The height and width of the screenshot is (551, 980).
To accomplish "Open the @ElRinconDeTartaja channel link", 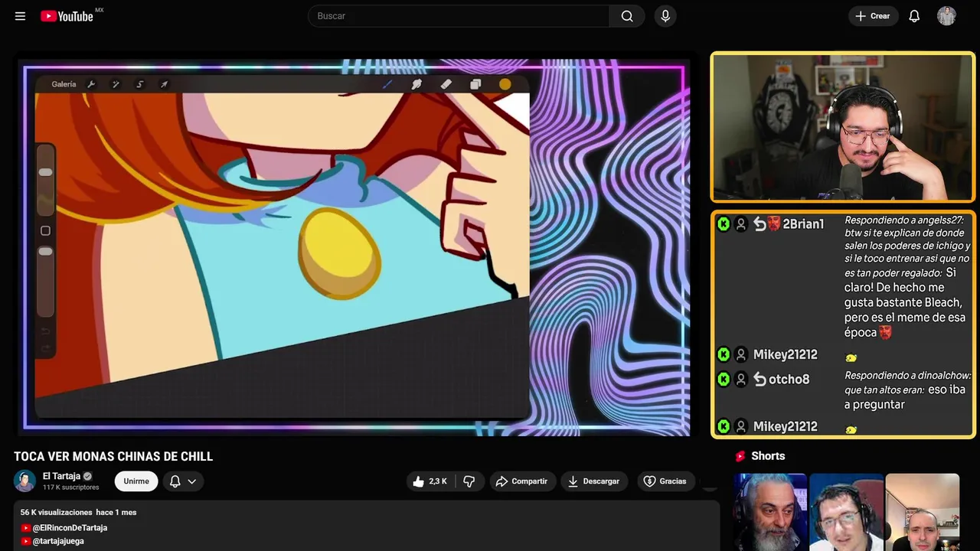I will click(70, 528).
